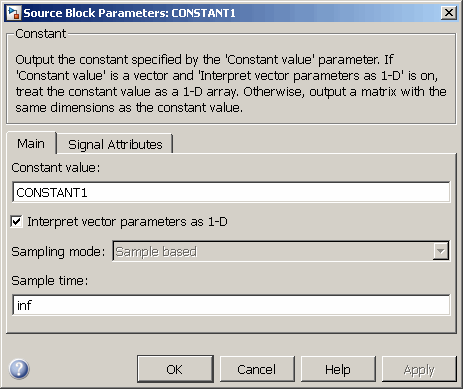The width and height of the screenshot is (463, 389).
Task: Click the Simulink icon in title bar
Action: click(x=13, y=13)
